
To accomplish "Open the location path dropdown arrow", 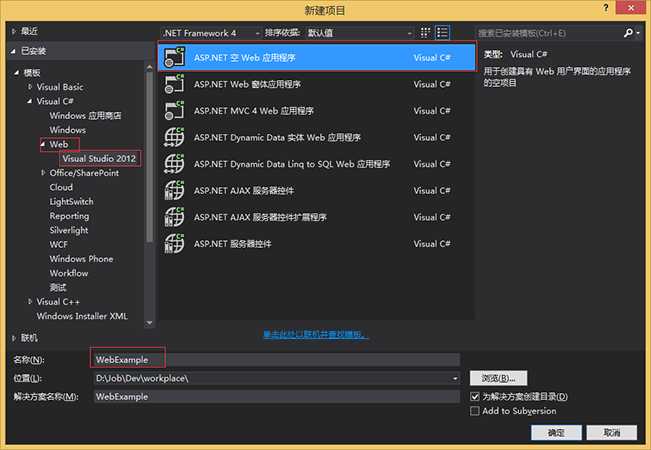I will (455, 378).
